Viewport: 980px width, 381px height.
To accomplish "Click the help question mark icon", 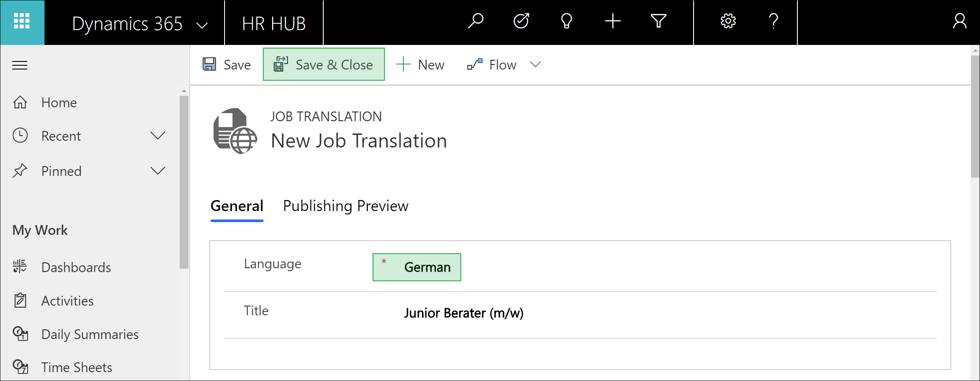I will pos(773,21).
